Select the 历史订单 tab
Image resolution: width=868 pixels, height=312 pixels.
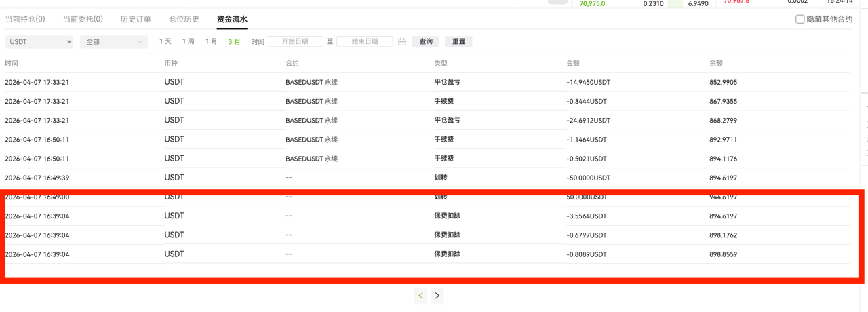tap(136, 19)
